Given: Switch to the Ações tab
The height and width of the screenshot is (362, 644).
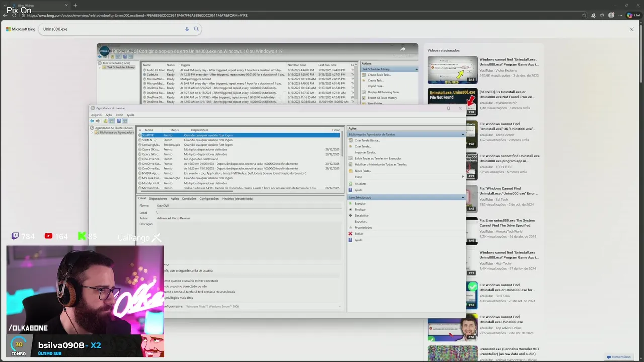Looking at the screenshot, I should 175,198.
